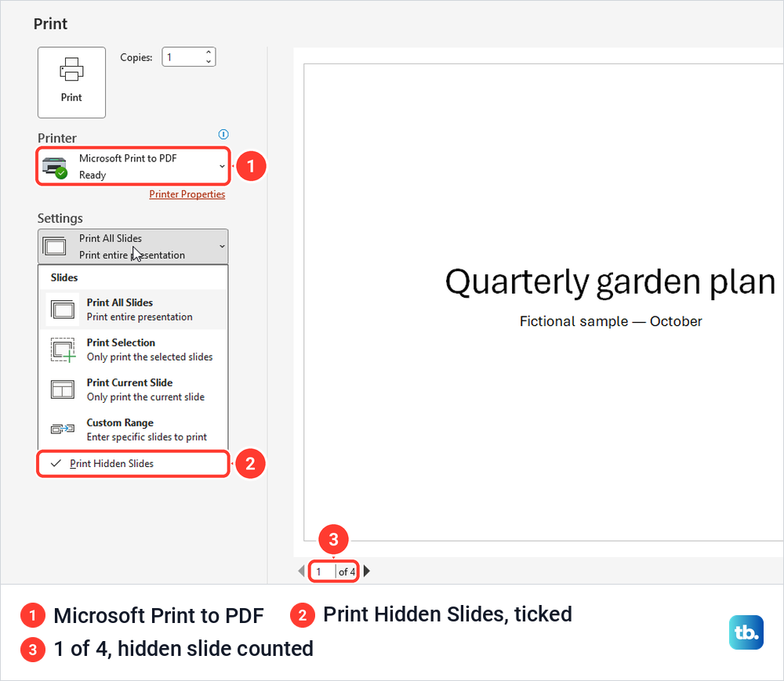This screenshot has width=784, height=681.
Task: Click the printer icon with green checkmark
Action: click(x=55, y=167)
